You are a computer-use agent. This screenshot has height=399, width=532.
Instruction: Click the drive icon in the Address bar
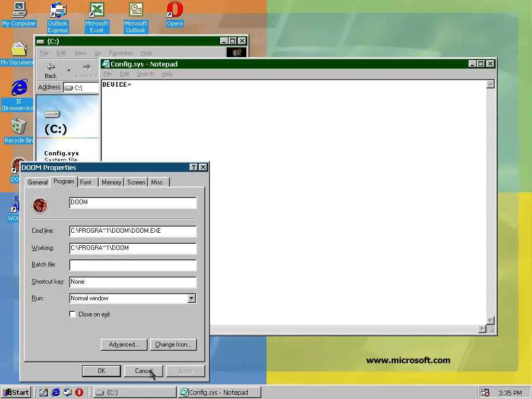tap(69, 88)
